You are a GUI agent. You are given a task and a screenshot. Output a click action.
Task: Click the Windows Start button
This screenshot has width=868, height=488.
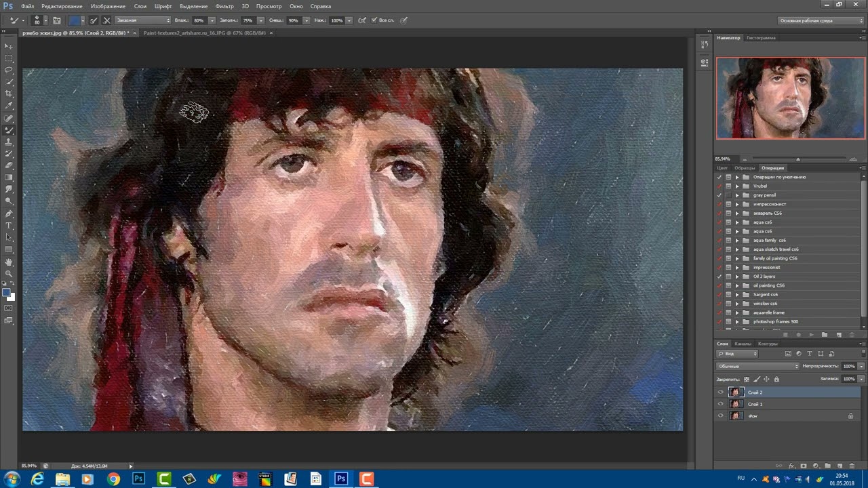[12, 479]
